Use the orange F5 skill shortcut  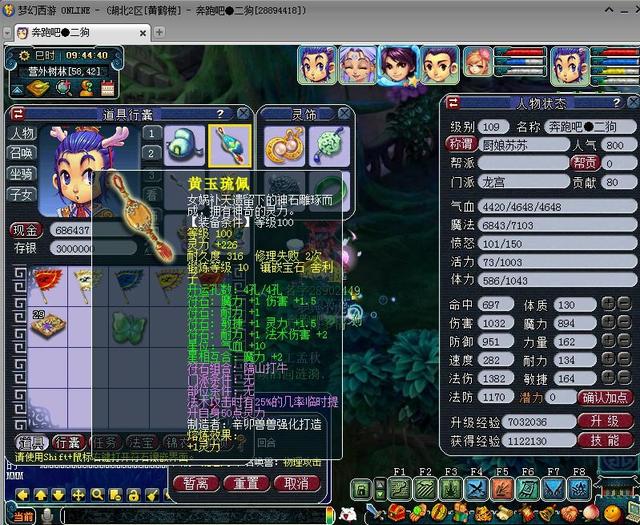pos(502,489)
